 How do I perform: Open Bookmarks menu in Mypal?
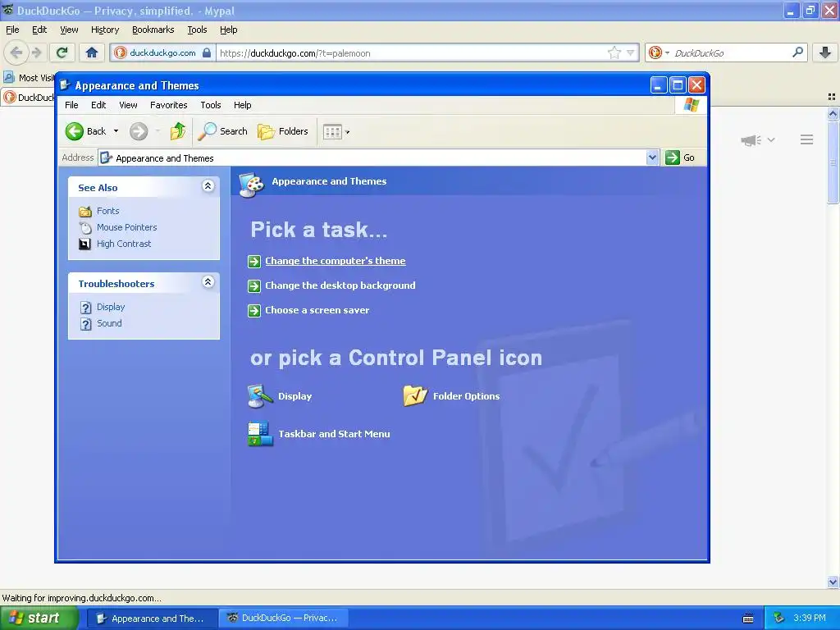[153, 30]
